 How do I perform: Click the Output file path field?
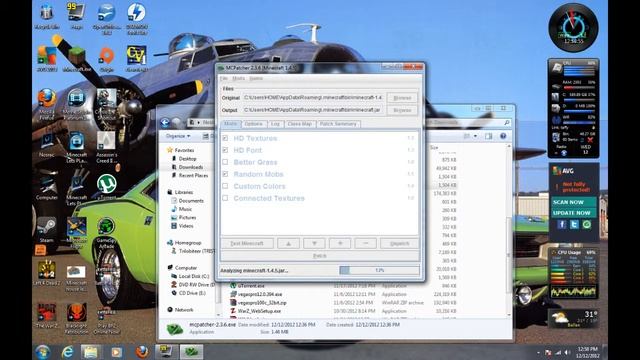click(313, 110)
